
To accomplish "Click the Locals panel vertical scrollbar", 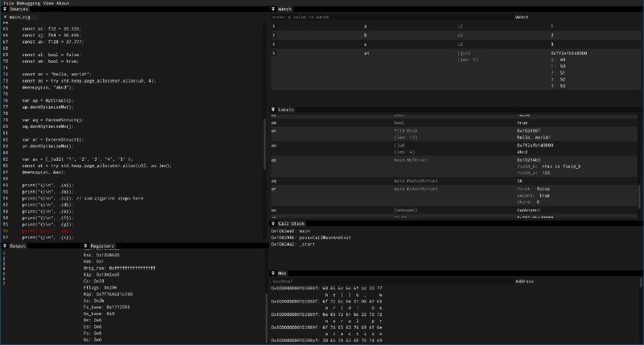I will [641, 197].
